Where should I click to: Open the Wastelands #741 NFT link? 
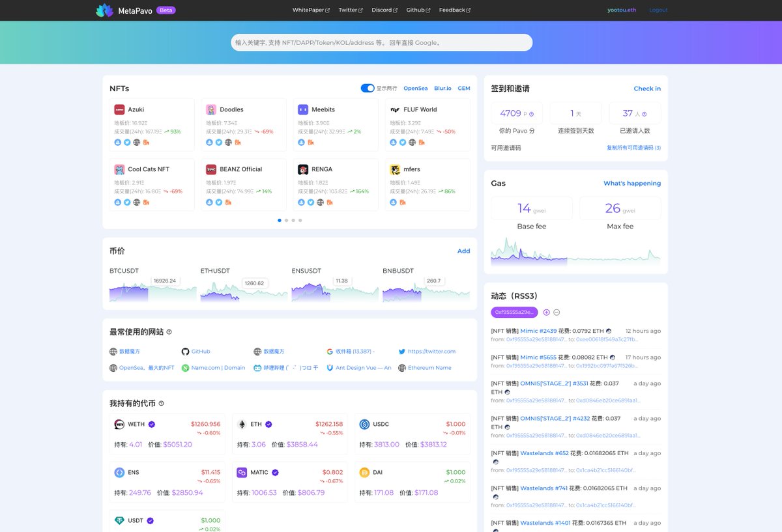coord(543,488)
